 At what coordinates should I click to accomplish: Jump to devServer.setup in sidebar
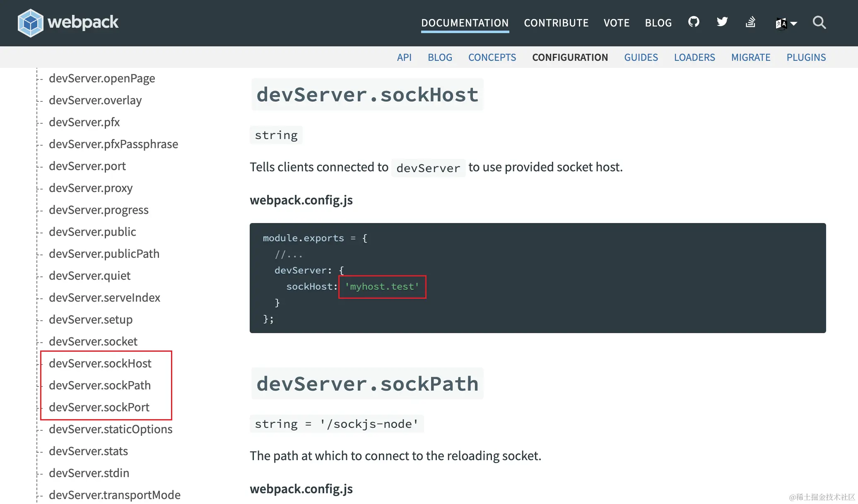91,319
